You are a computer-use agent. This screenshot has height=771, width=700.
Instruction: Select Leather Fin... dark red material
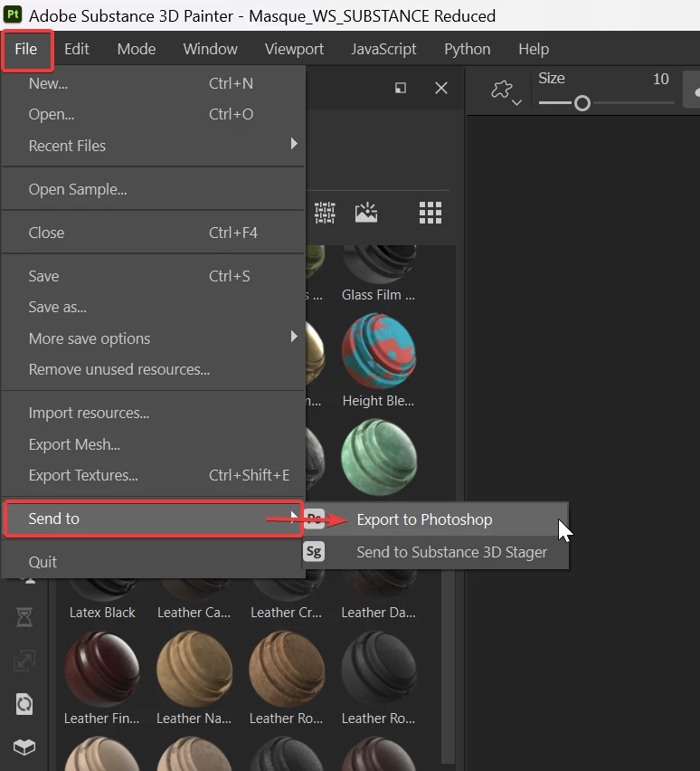tap(102, 670)
